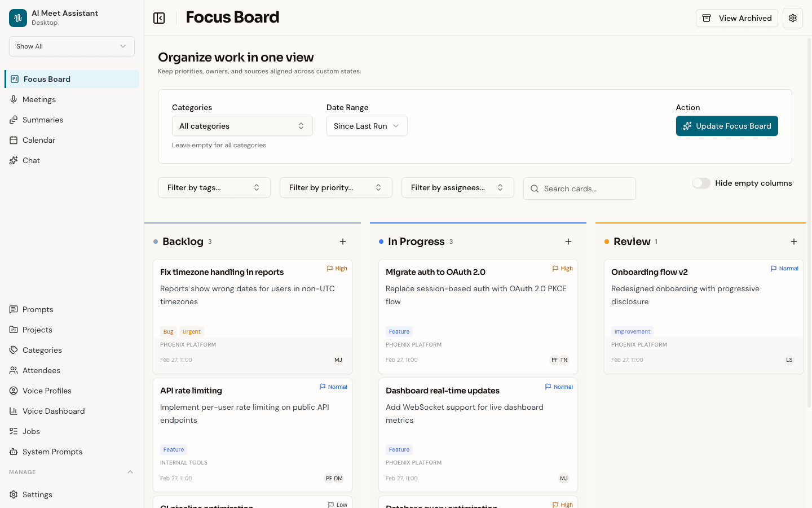Open the Chat section
The width and height of the screenshot is (812, 508).
tap(32, 160)
